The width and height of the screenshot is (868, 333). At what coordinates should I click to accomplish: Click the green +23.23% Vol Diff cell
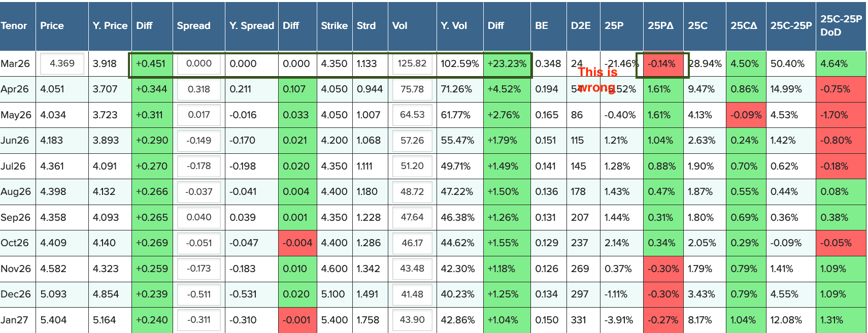(507, 64)
